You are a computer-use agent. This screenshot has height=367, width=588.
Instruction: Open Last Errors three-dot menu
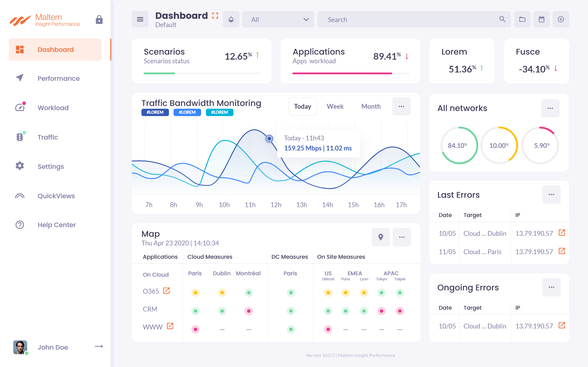[x=551, y=195]
